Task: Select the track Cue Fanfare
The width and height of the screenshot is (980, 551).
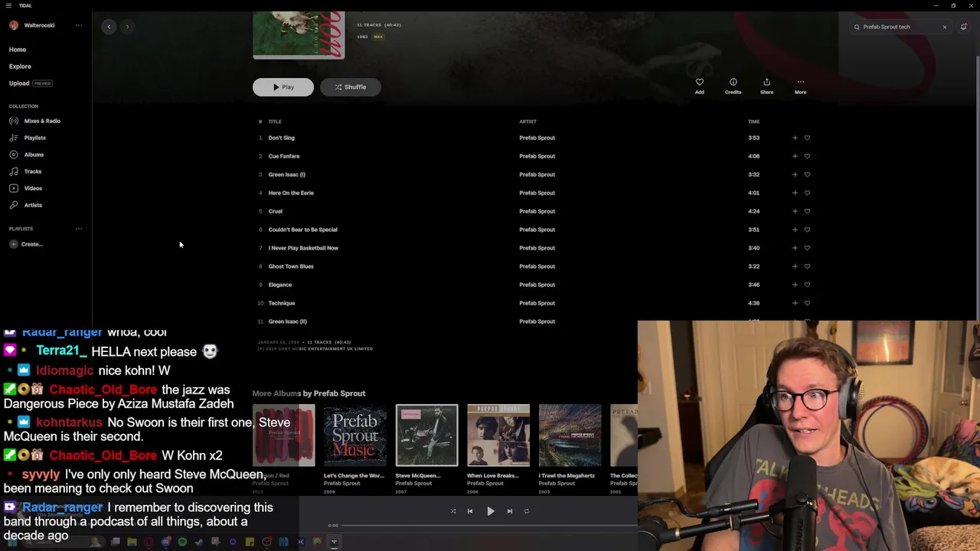Action: coord(283,156)
